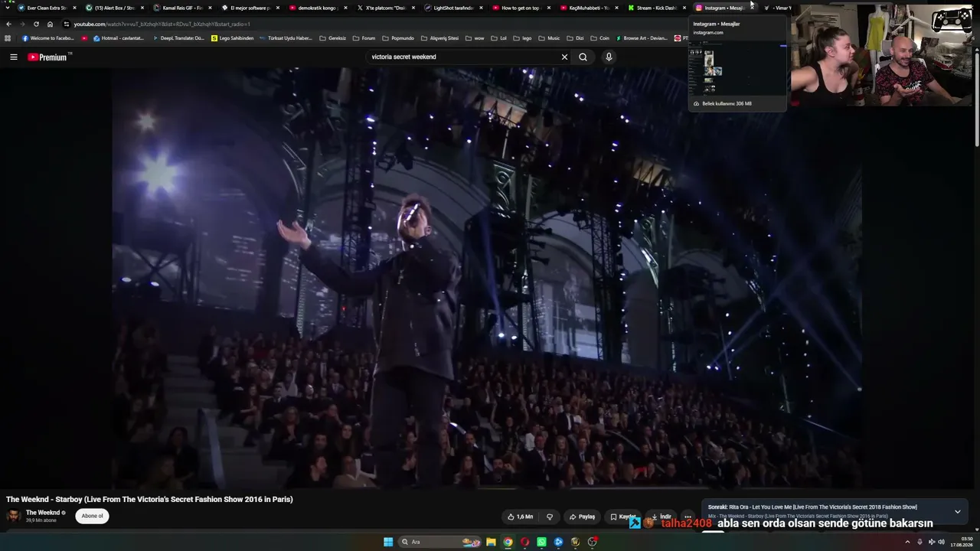Screen dimensions: 980x551
Task: Open the Türksat Uydu Haber bookmark
Action: (x=286, y=38)
